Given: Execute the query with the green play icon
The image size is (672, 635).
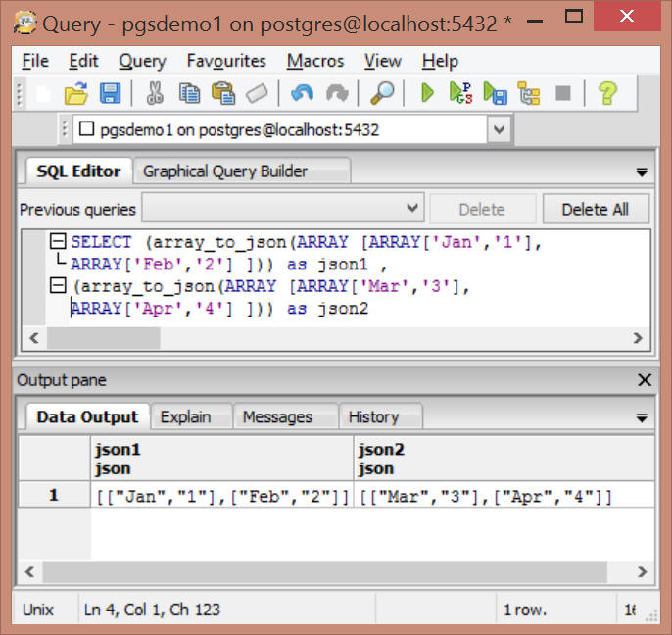Looking at the screenshot, I should click(427, 93).
